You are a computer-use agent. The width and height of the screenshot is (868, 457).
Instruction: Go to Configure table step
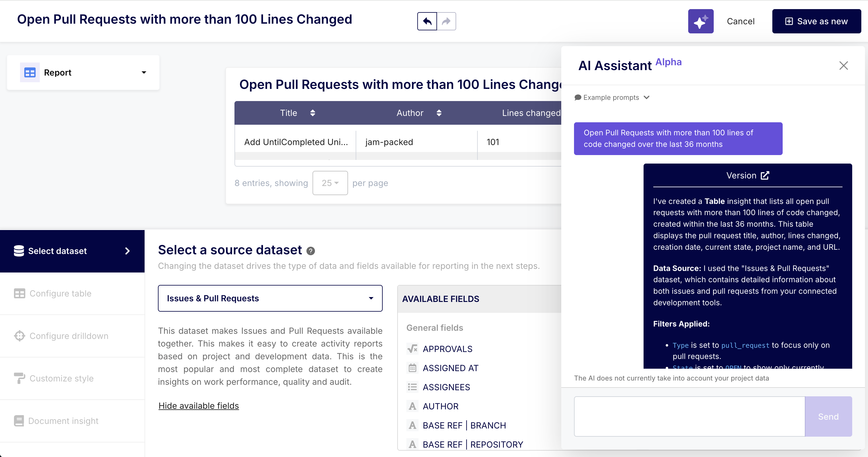pos(60,293)
